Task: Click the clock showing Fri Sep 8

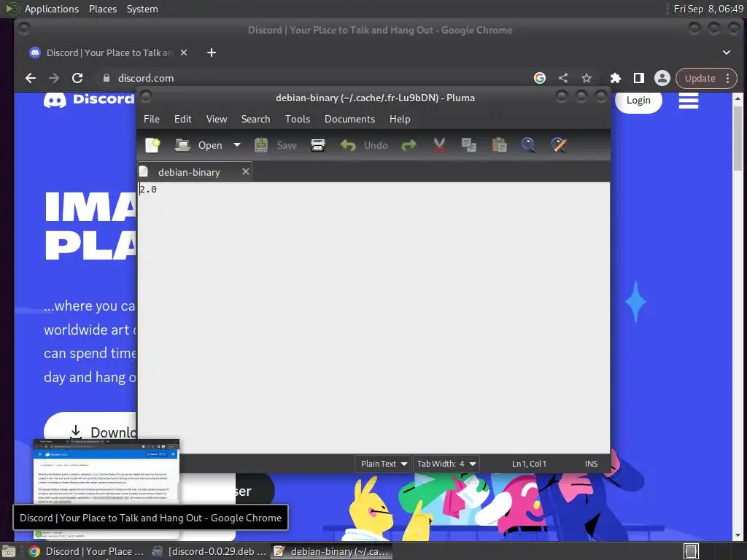Action: point(708,9)
